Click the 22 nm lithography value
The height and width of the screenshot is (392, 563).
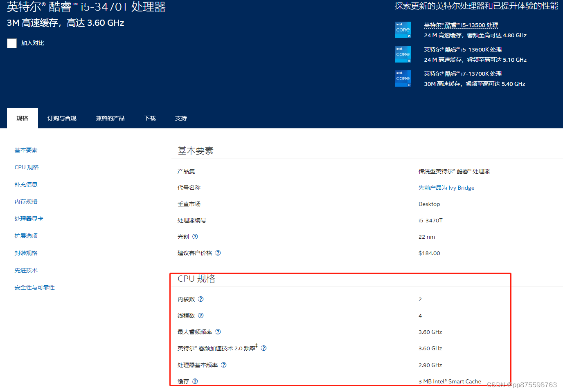click(427, 237)
